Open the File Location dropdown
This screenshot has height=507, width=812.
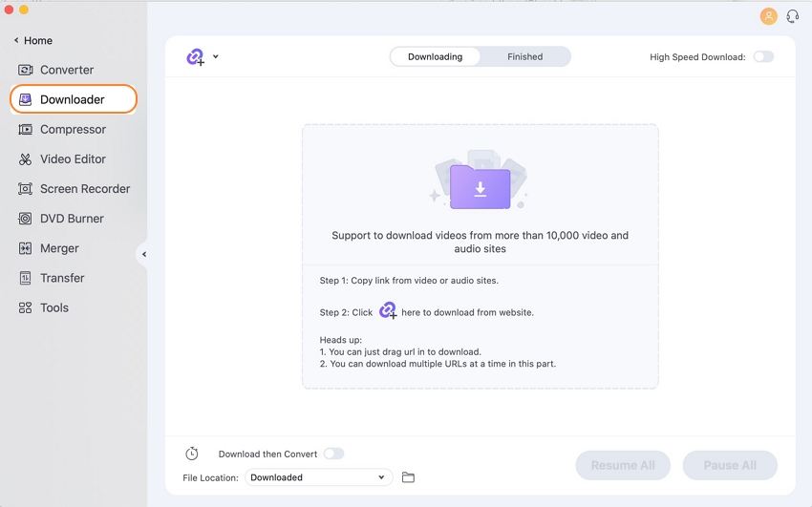click(318, 477)
